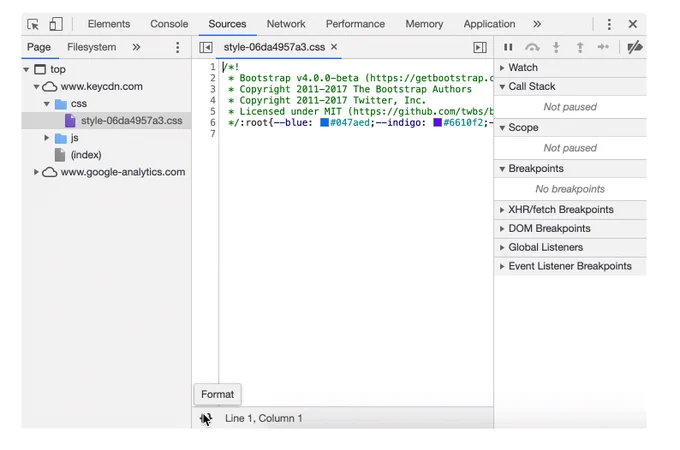This screenshot has width=680, height=450.
Task: Click the www.keycdn.com cloud icon
Action: coord(49,87)
